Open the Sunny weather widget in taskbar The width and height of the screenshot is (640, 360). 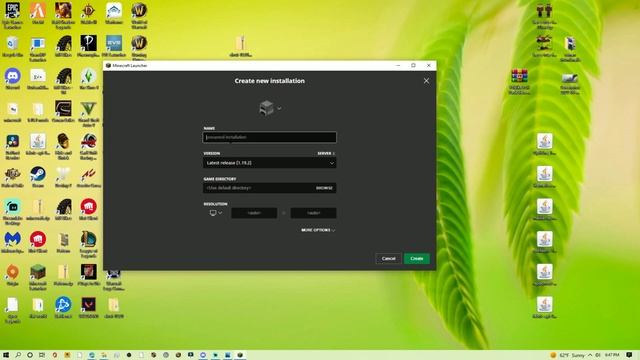point(567,355)
